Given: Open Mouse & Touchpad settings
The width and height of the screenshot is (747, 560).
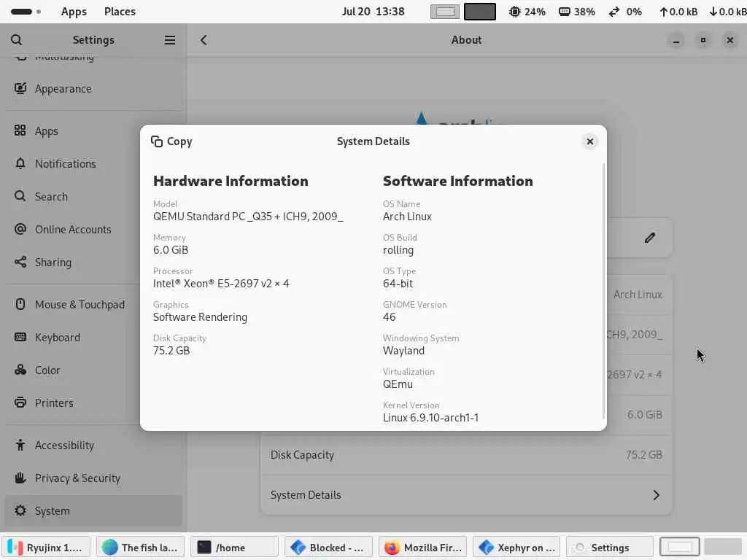Looking at the screenshot, I should [93, 305].
